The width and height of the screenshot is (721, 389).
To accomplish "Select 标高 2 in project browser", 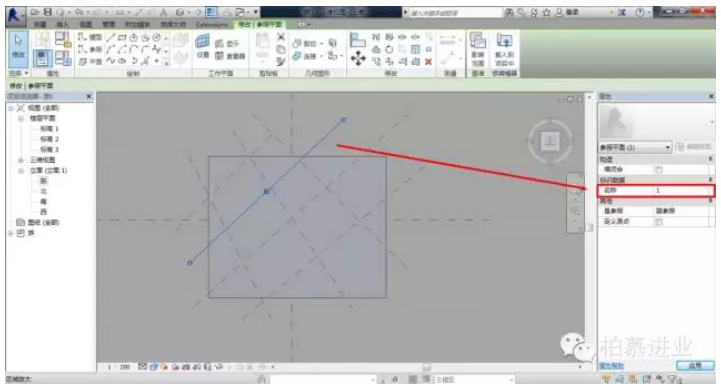I will [x=49, y=139].
